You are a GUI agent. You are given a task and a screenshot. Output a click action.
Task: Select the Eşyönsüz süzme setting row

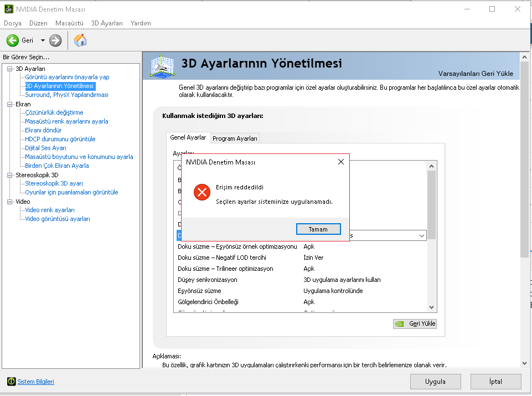(302, 291)
